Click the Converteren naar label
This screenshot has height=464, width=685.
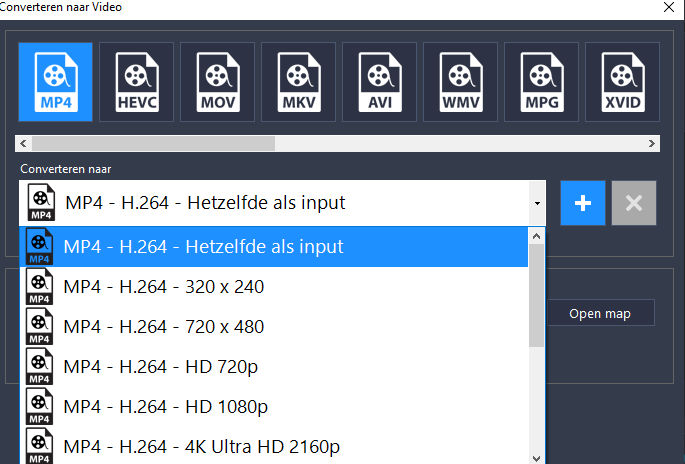click(66, 169)
